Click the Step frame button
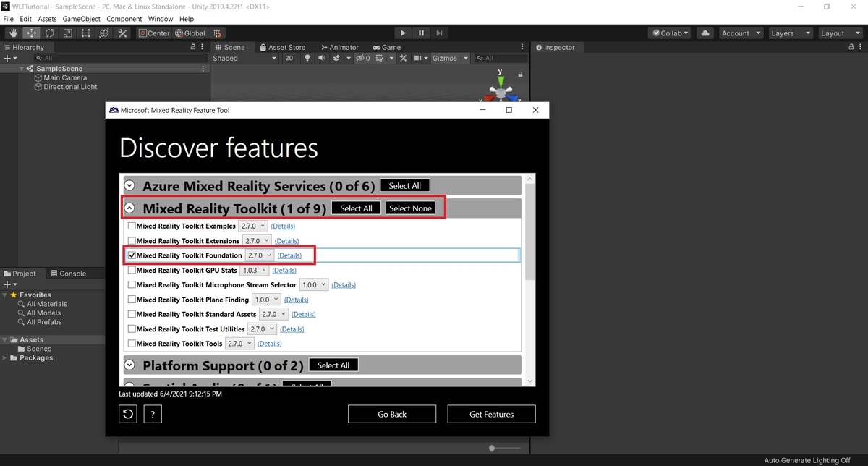Viewport: 868px width, 466px height. 439,33
